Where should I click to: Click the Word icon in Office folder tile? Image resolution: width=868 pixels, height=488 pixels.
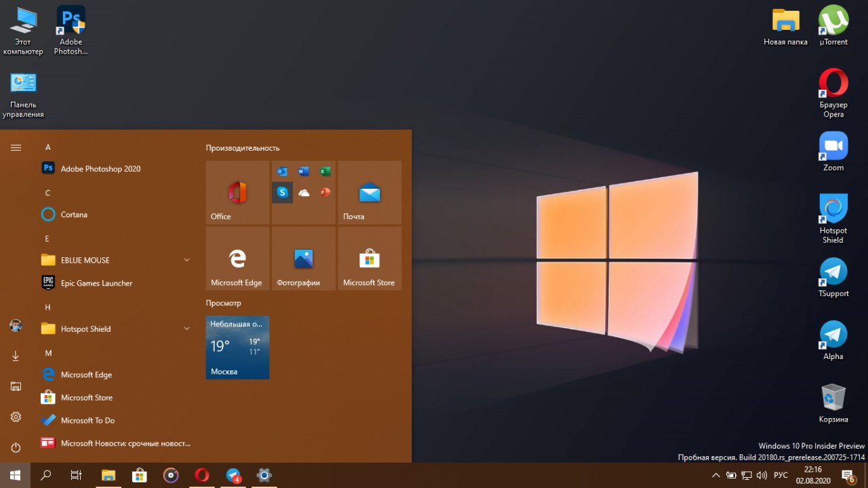[x=304, y=172]
